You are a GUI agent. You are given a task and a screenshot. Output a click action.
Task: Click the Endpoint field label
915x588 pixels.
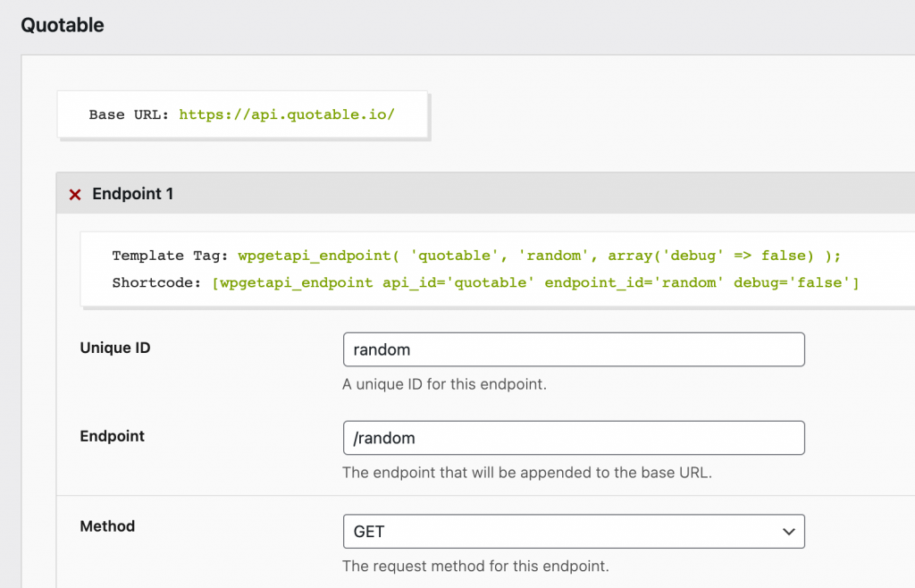coord(112,436)
